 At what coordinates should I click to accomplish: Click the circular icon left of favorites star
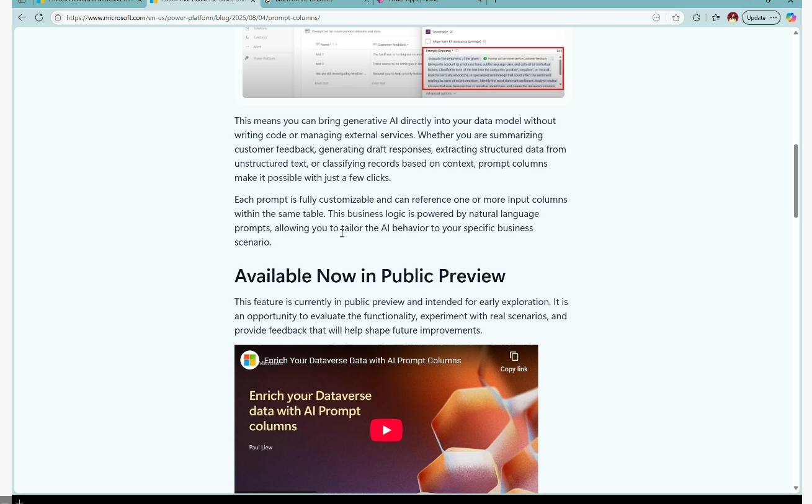click(656, 17)
